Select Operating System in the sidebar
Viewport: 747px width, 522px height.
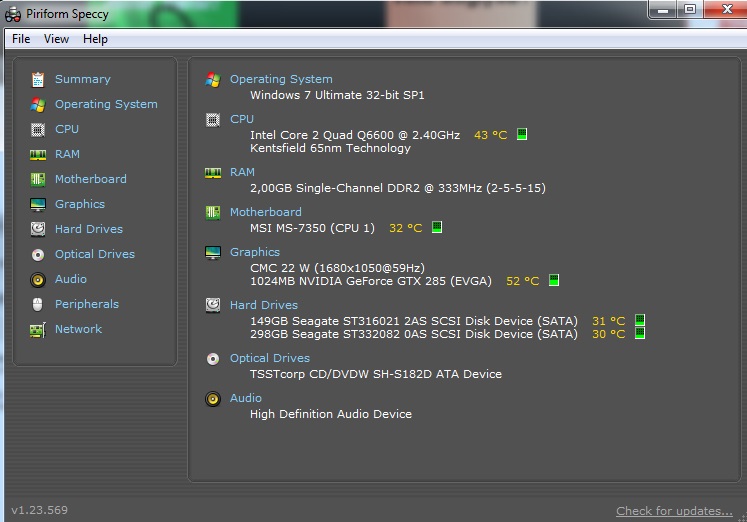pyautogui.click(x=106, y=104)
